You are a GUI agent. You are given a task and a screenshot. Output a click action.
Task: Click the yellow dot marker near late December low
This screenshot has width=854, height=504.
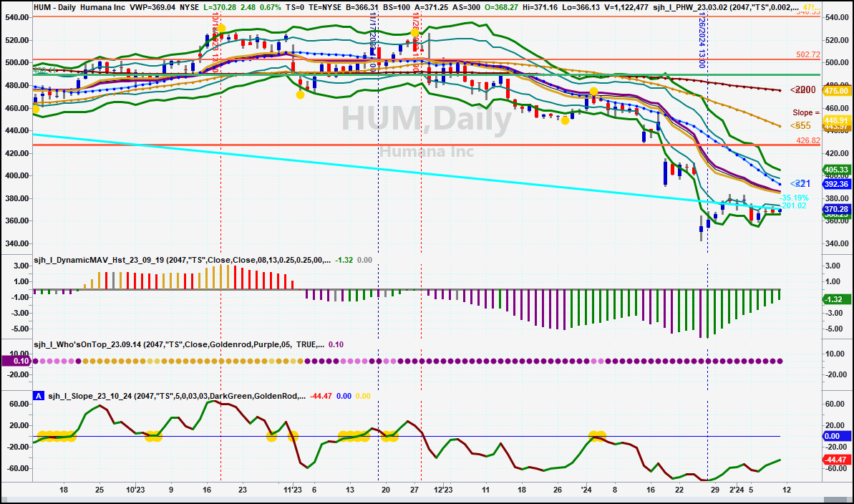point(566,120)
